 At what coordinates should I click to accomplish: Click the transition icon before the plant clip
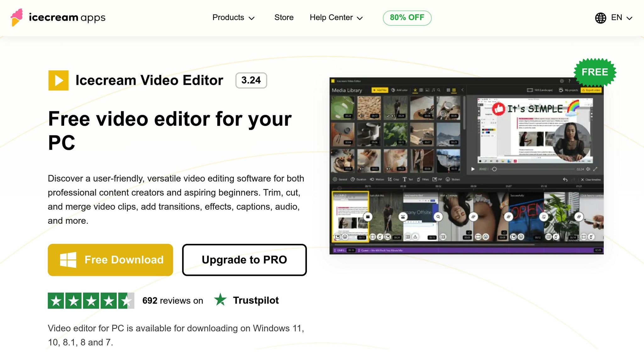point(544,217)
